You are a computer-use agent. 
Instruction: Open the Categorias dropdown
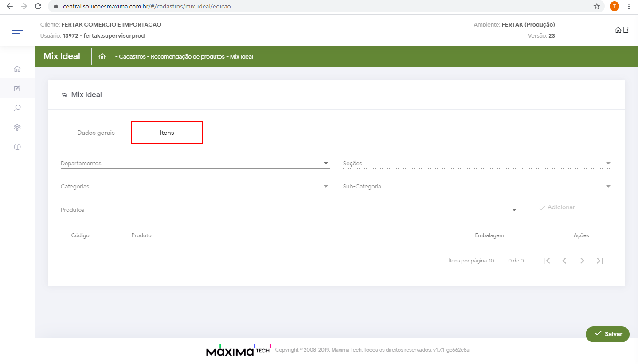(195, 186)
